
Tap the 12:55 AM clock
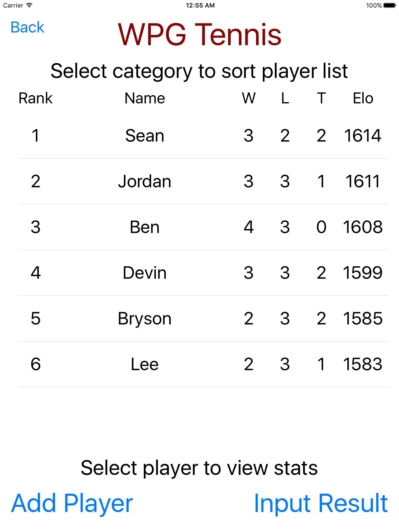[200, 5]
